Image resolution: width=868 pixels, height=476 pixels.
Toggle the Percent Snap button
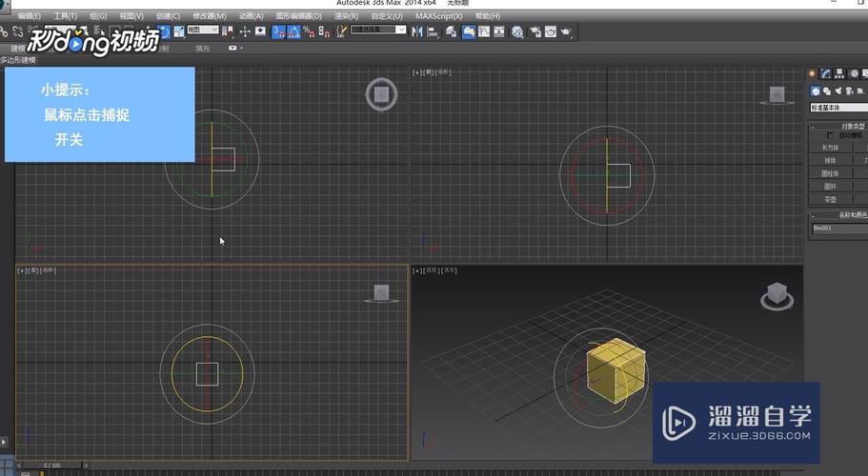click(309, 32)
